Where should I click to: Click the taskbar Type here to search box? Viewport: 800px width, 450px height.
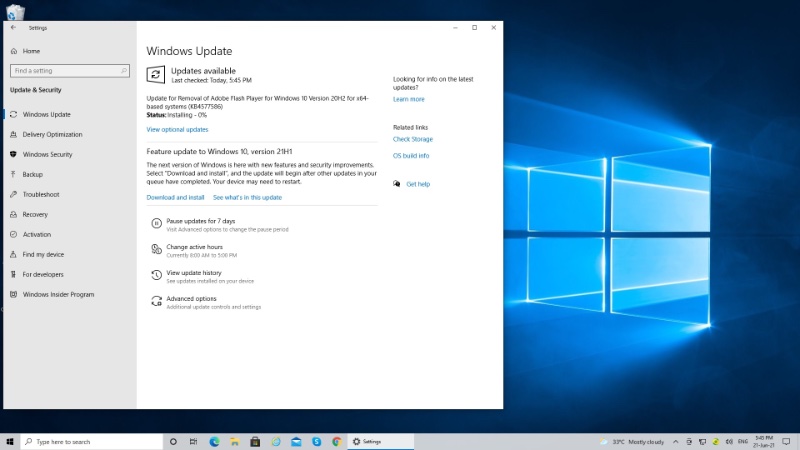91,442
